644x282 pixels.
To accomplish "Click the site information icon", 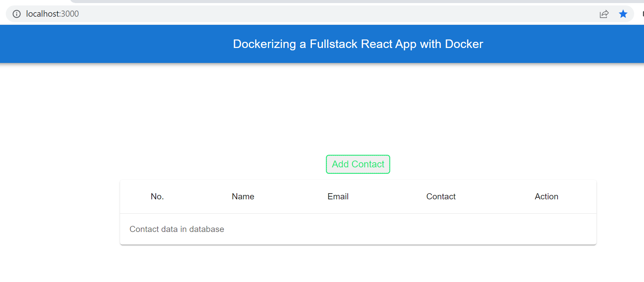I will [x=17, y=14].
